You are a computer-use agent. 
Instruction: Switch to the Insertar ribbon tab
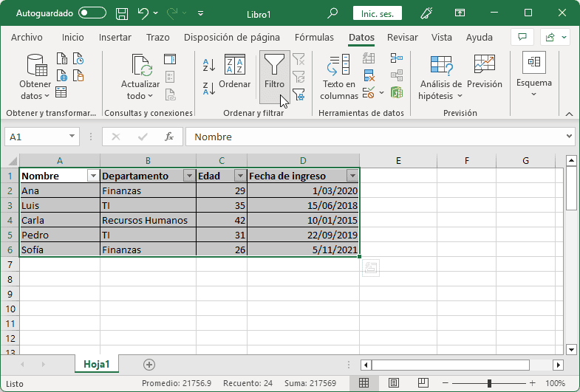click(x=115, y=38)
